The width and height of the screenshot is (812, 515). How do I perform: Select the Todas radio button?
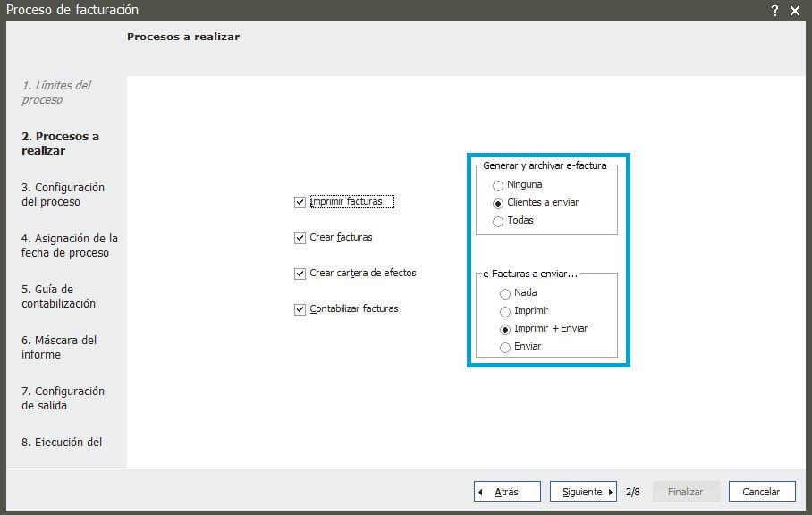(498, 221)
